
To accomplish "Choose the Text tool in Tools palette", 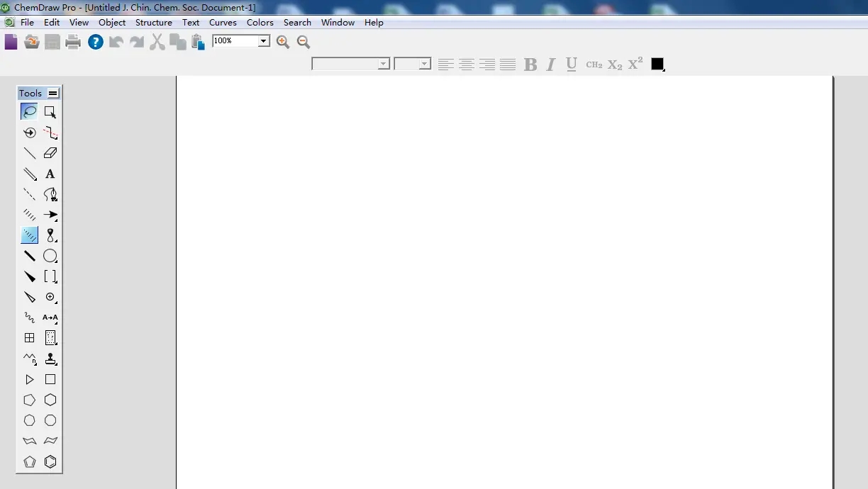I will click(x=50, y=174).
